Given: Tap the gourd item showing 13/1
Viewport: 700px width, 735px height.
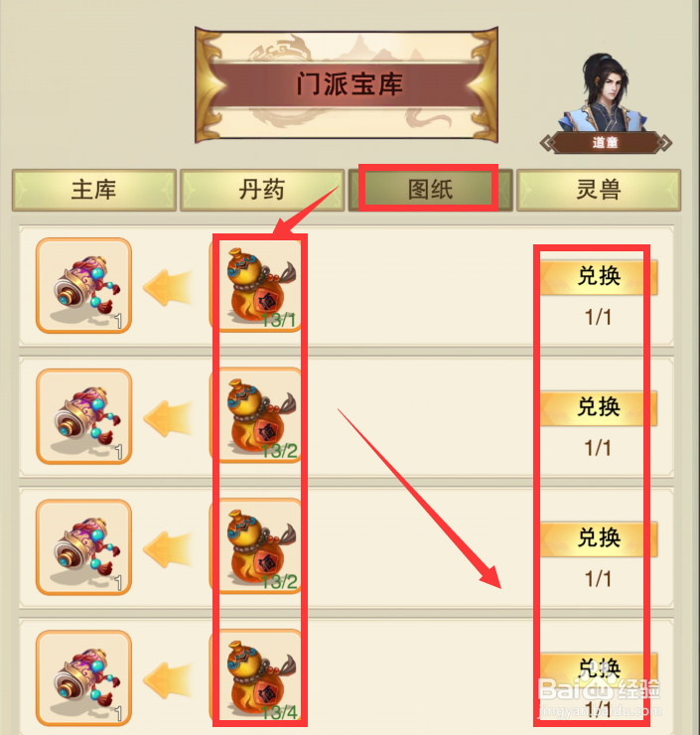Looking at the screenshot, I should pos(257,285).
